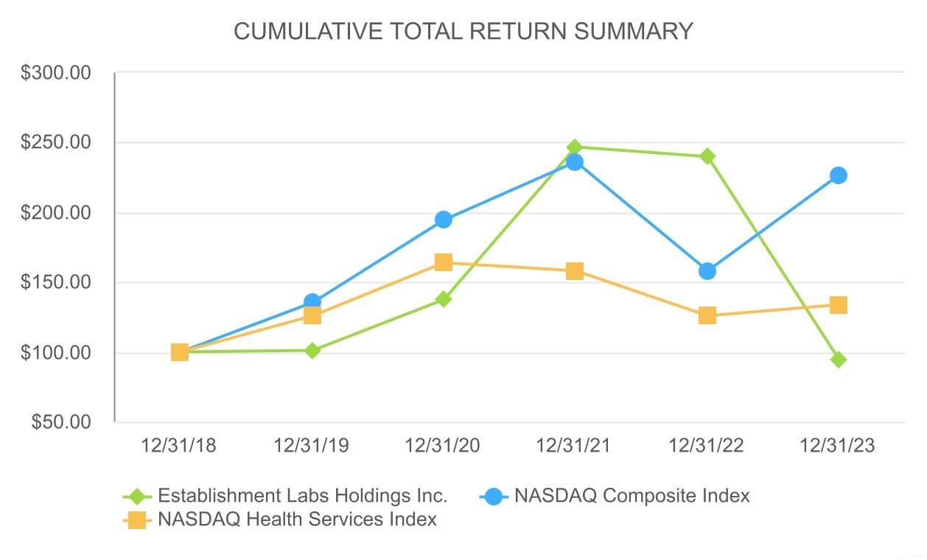Click the $250.00 y-axis label
The height and width of the screenshot is (560, 927).
coord(66,143)
